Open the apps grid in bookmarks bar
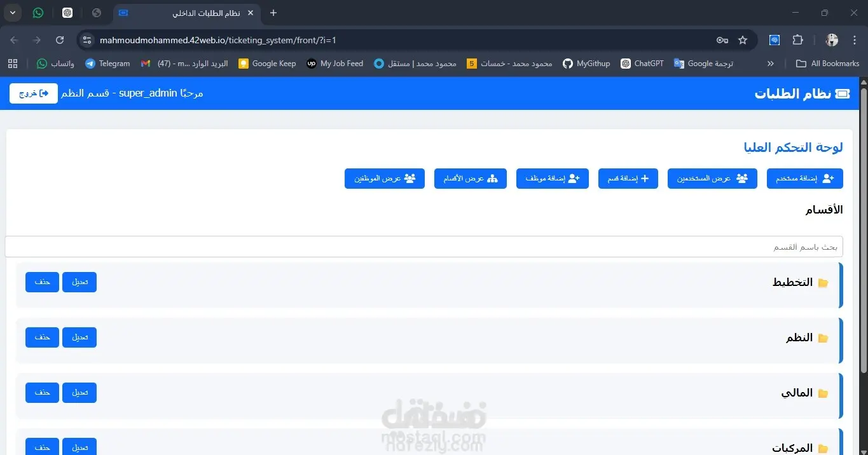 13,64
